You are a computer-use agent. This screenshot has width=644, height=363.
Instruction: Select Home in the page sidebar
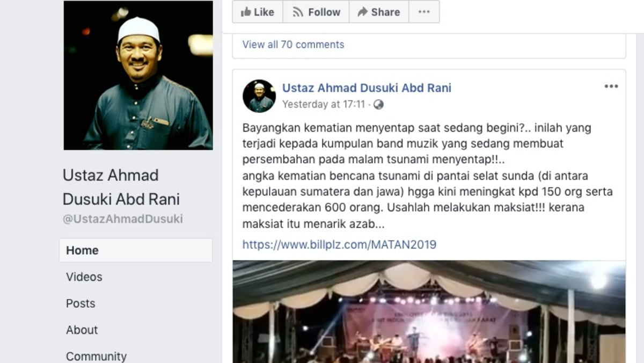point(136,250)
